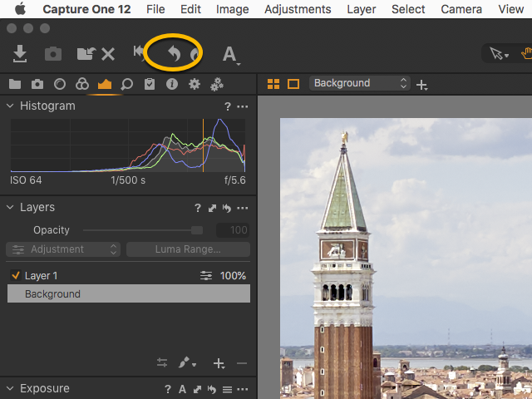Open the Library tool tab folder icon
Screen dimensions: 532x399
click(x=15, y=84)
